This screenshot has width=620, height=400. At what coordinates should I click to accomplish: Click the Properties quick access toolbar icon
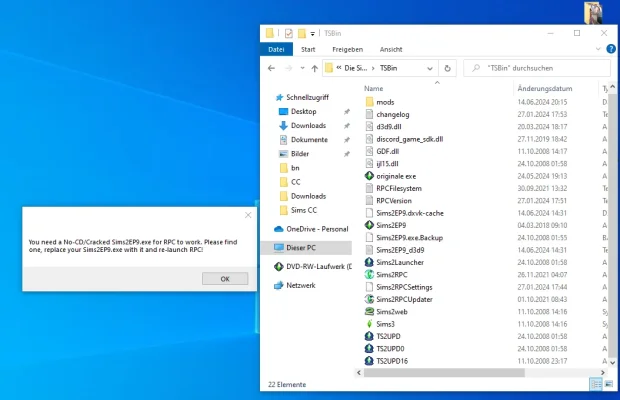pyautogui.click(x=289, y=33)
